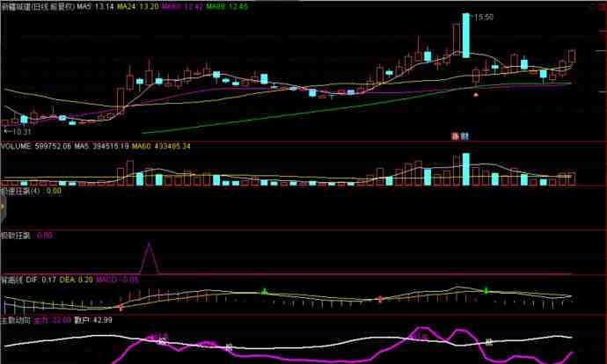Click the 10.31 low price label
This screenshot has height=364, width=607.
click(x=21, y=132)
